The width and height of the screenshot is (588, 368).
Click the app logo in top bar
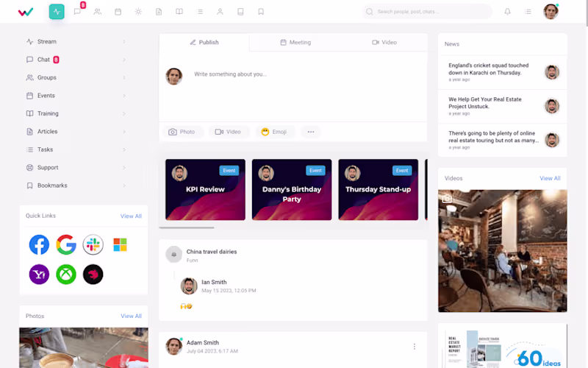point(26,12)
